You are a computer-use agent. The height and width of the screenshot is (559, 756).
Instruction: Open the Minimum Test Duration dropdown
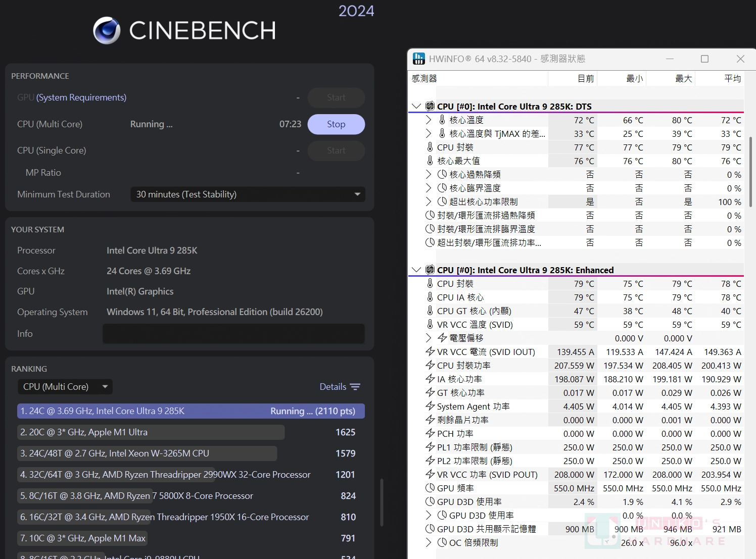click(x=248, y=194)
